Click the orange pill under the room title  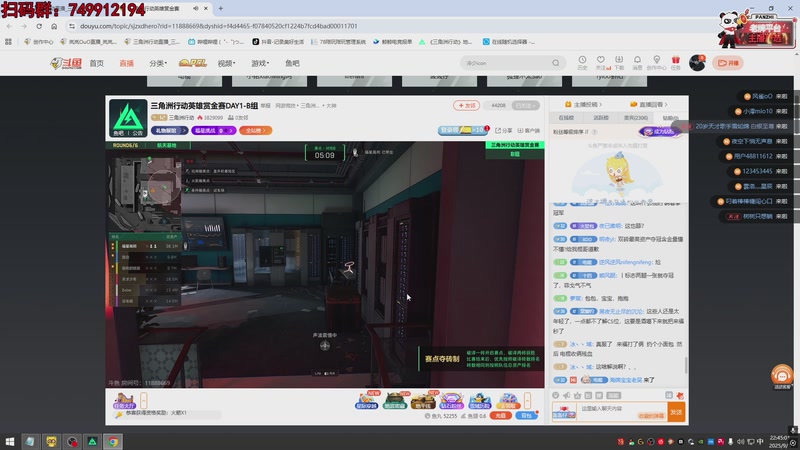(256, 131)
